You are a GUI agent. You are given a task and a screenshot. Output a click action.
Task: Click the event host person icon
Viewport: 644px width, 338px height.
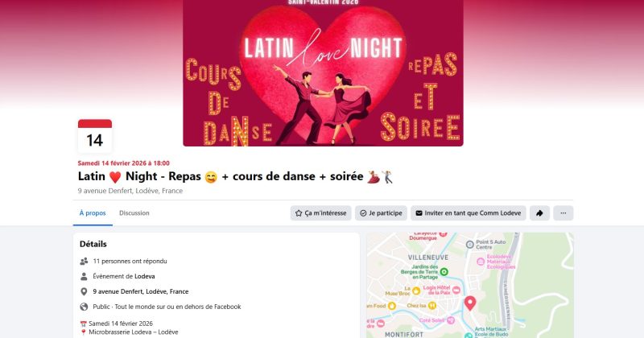[84, 276]
